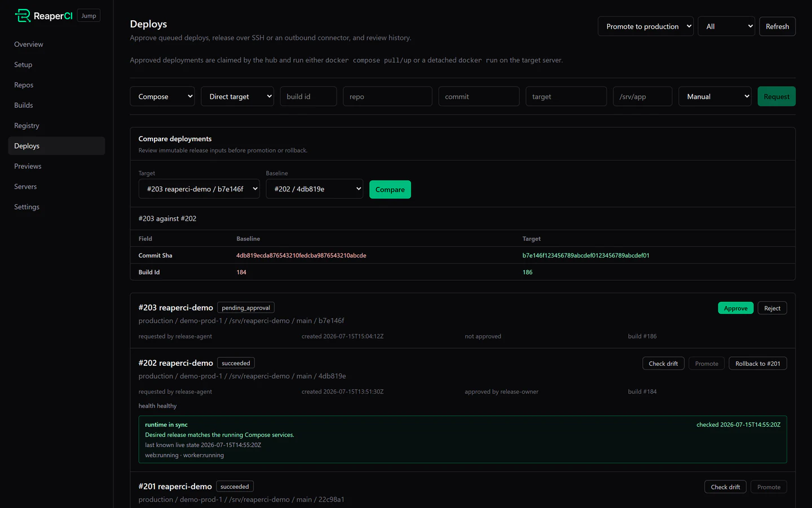The image size is (812, 508).
Task: Click the #203 reaperci-demo title
Action: pyautogui.click(x=176, y=308)
